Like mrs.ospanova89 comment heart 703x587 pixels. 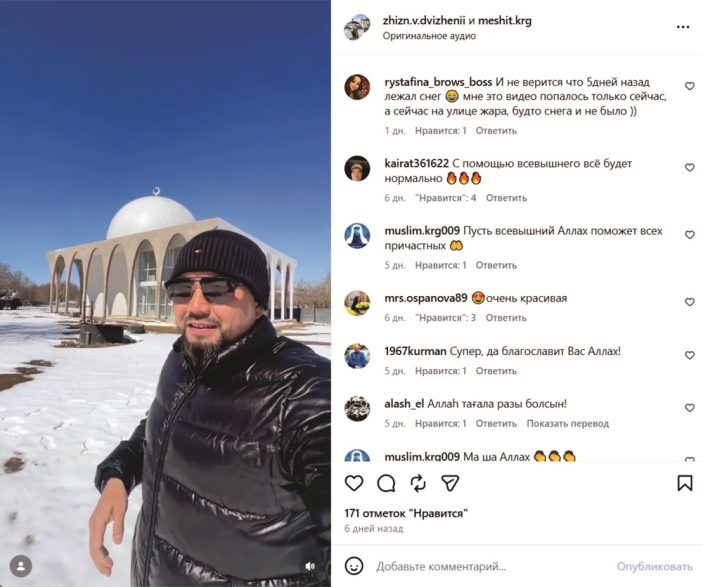point(690,302)
